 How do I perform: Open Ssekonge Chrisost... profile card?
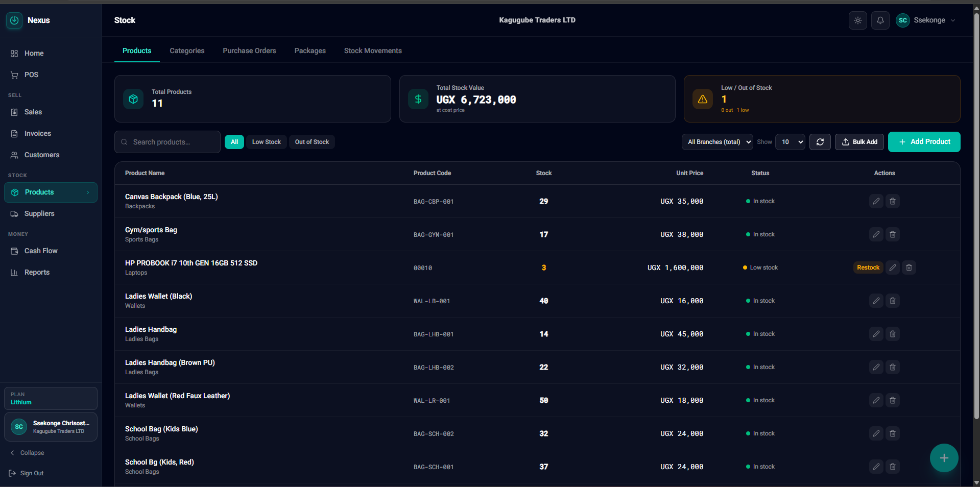point(51,427)
